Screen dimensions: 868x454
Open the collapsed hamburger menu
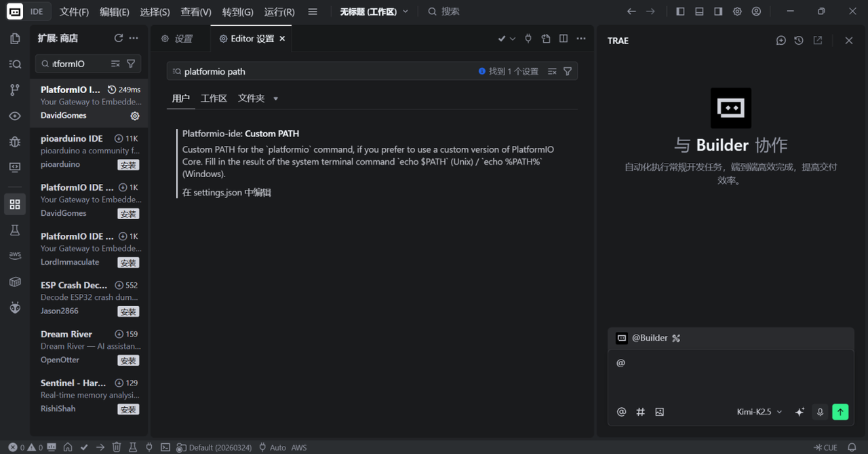[x=313, y=12]
